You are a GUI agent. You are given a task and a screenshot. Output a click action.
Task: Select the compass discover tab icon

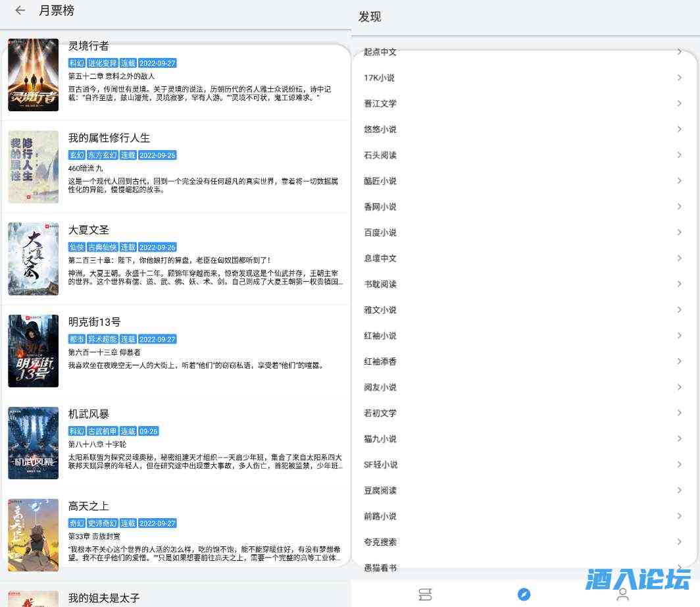524,594
